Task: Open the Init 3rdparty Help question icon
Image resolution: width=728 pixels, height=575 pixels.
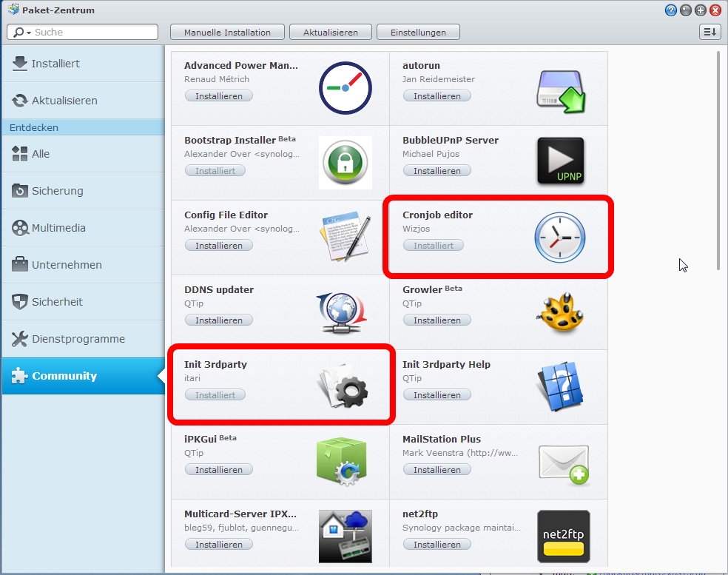Action: [x=560, y=386]
